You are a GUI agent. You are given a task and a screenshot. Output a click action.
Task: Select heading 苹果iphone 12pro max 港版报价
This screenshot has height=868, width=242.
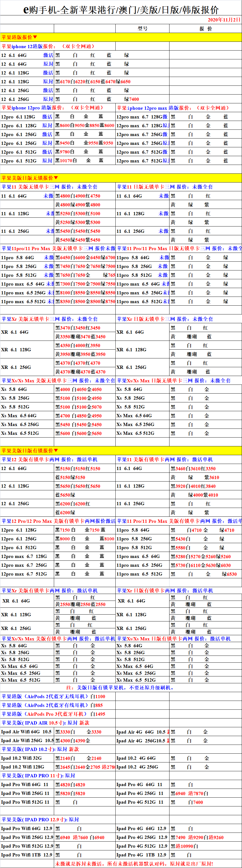click(x=173, y=108)
